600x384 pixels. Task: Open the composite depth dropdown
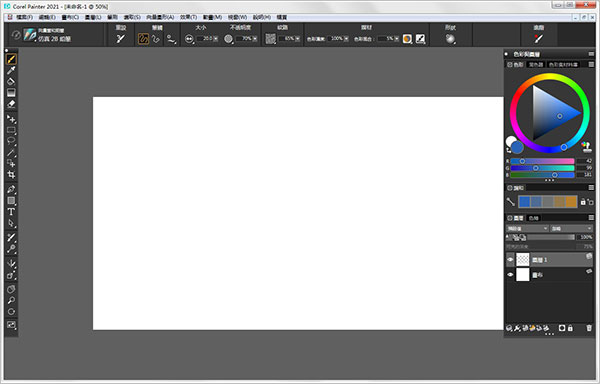pos(572,228)
